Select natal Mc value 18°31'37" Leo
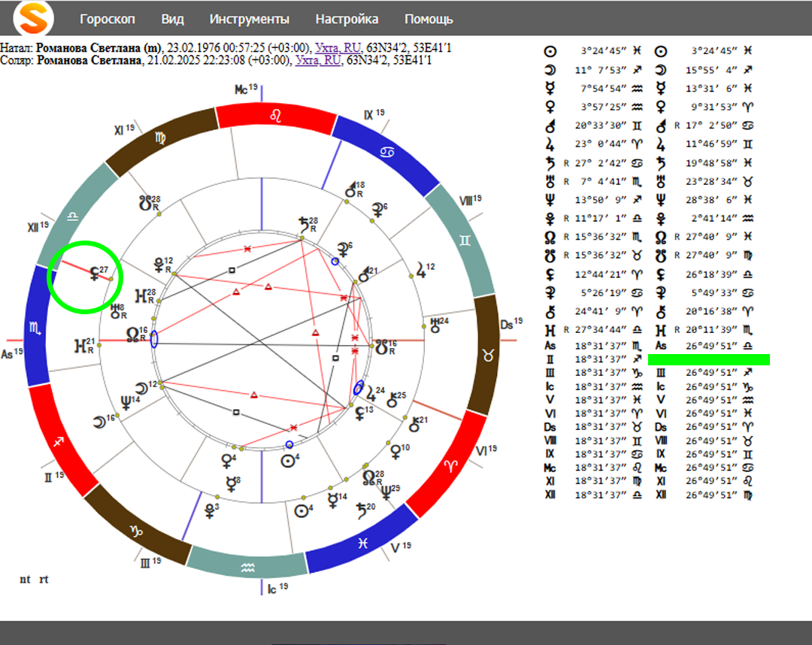This screenshot has height=645, width=812. [601, 468]
